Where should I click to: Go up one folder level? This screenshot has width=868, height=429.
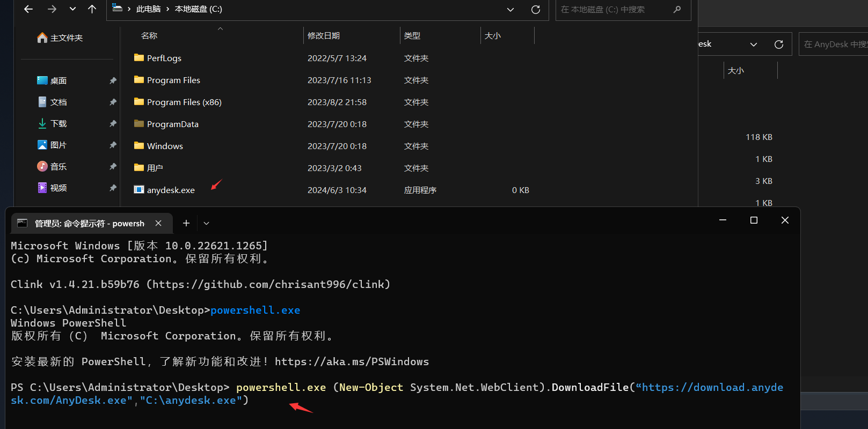pos(92,9)
